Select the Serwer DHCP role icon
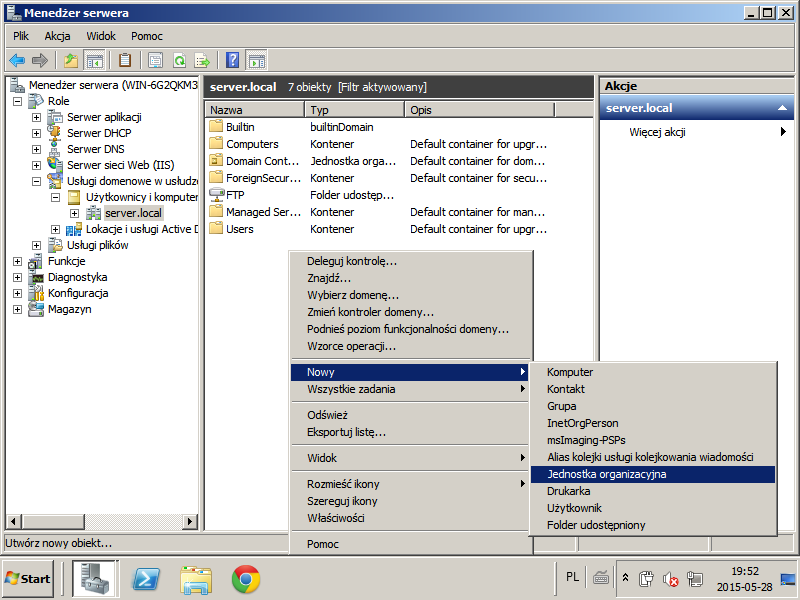The image size is (800, 600). (x=55, y=133)
